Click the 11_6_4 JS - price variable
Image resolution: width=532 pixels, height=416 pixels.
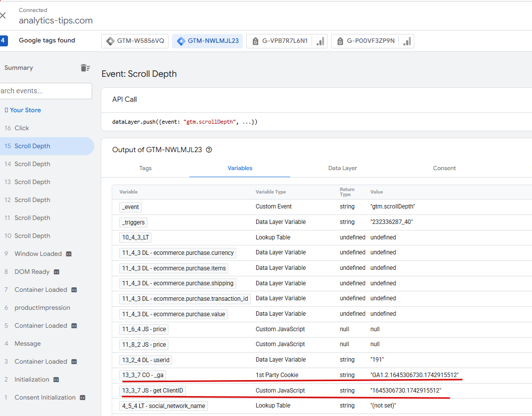144,329
